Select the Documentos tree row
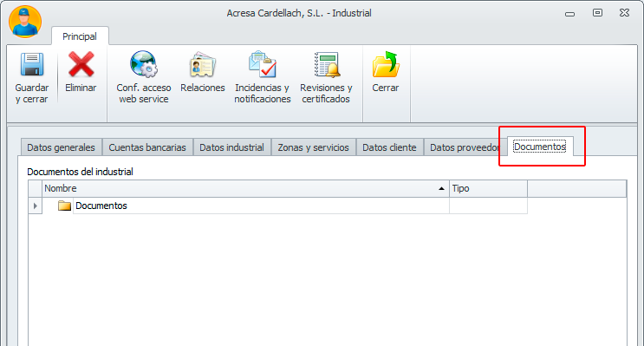The image size is (644, 346). click(x=277, y=206)
